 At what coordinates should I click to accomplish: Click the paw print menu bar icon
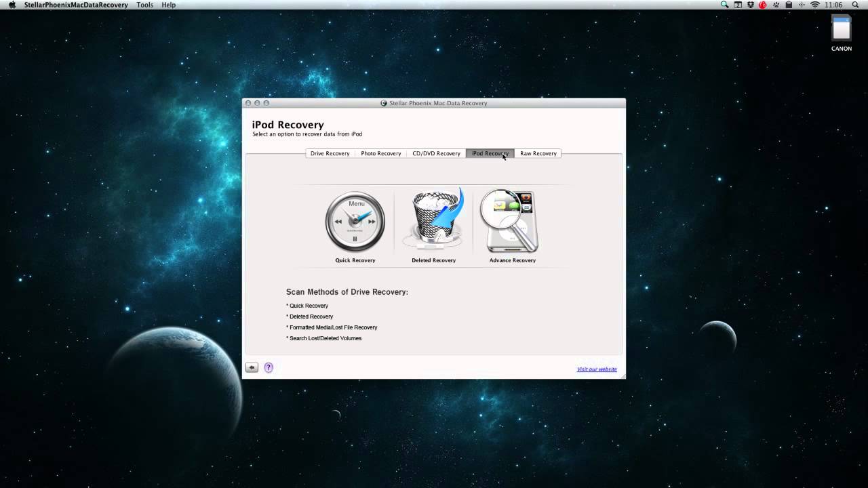pos(776,5)
